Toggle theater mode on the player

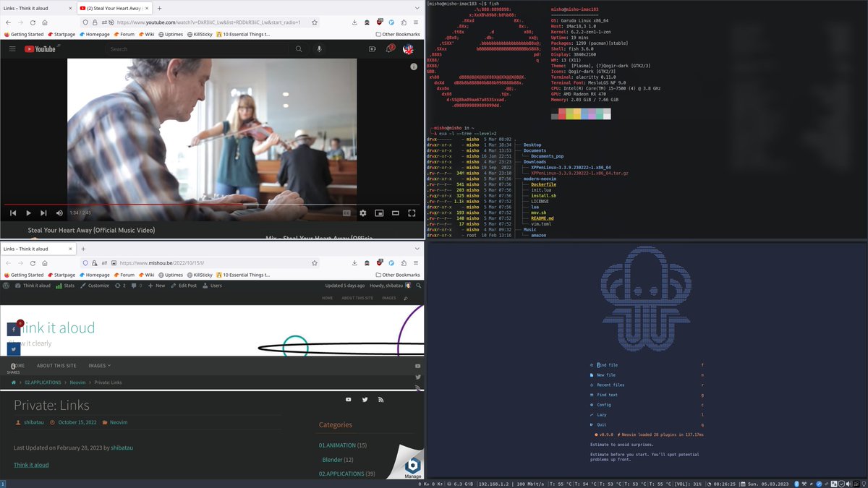[396, 213]
